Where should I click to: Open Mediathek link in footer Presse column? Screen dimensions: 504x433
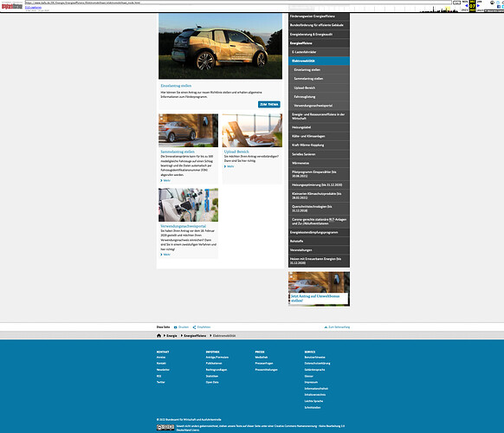click(x=262, y=357)
